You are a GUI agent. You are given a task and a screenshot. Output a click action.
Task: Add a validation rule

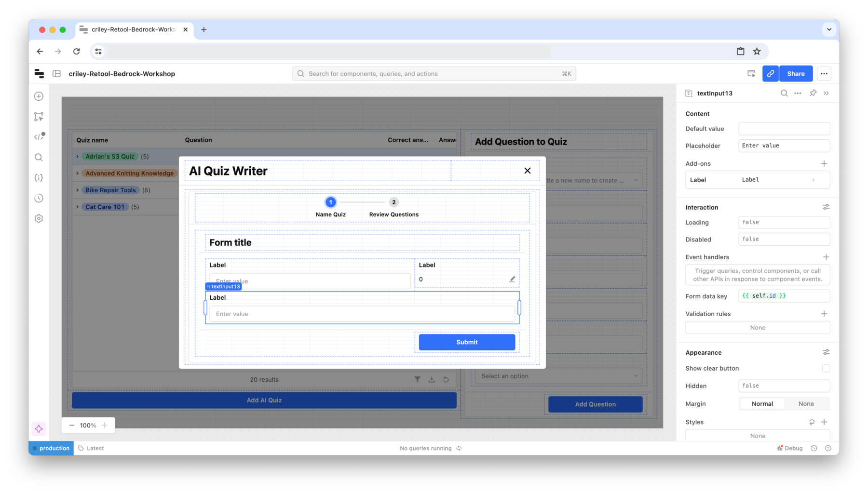click(x=824, y=314)
